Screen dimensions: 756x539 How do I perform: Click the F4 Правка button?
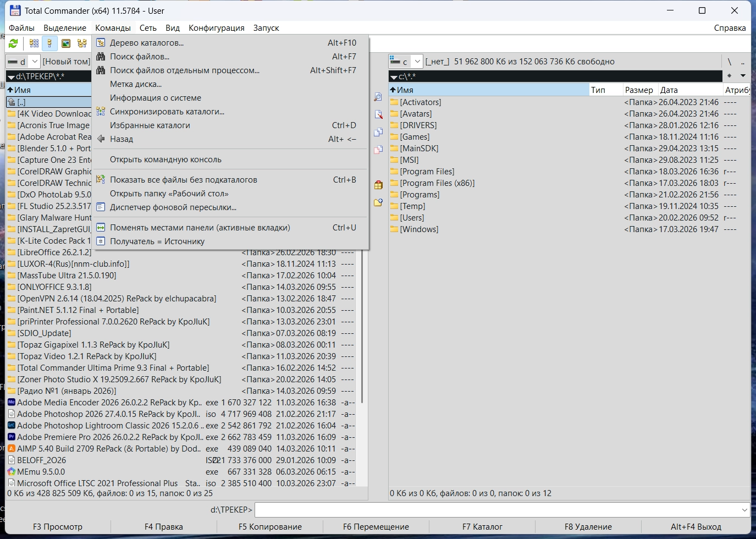[164, 526]
